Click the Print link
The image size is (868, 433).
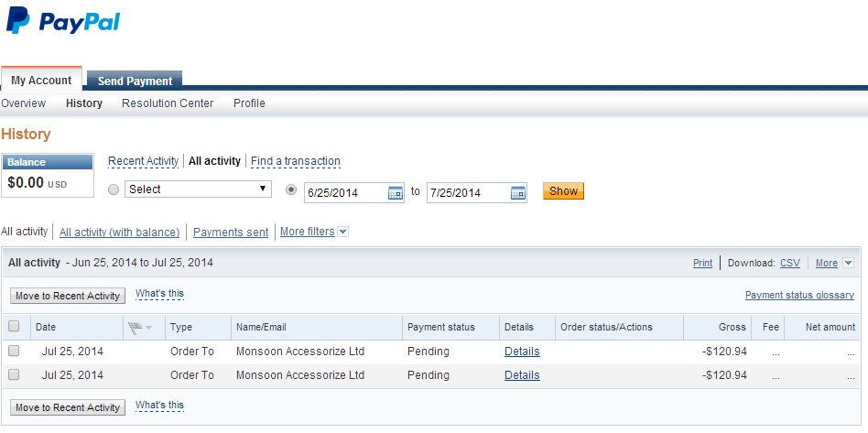coord(702,263)
